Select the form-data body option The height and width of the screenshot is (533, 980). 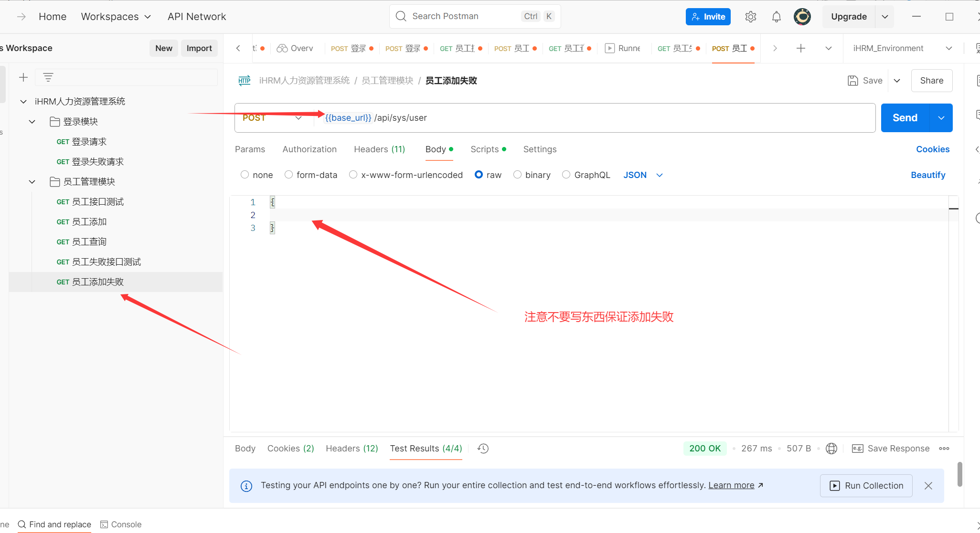pyautogui.click(x=288, y=175)
